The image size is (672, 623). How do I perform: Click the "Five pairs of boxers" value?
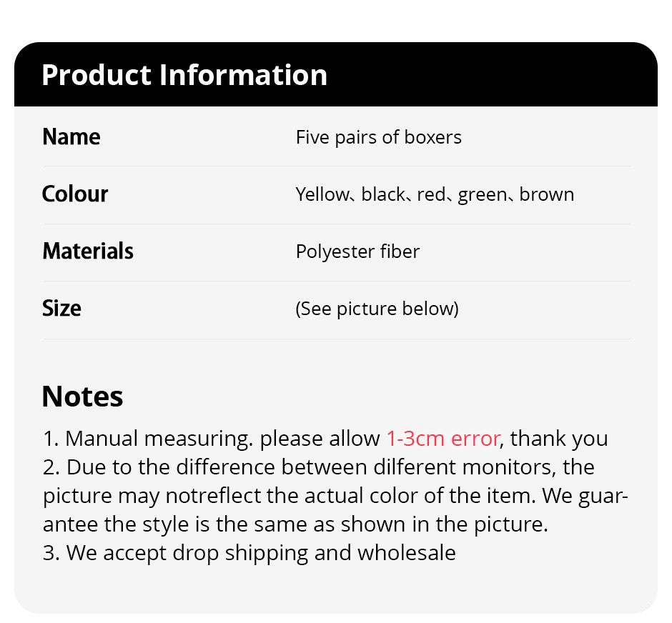coord(378,137)
